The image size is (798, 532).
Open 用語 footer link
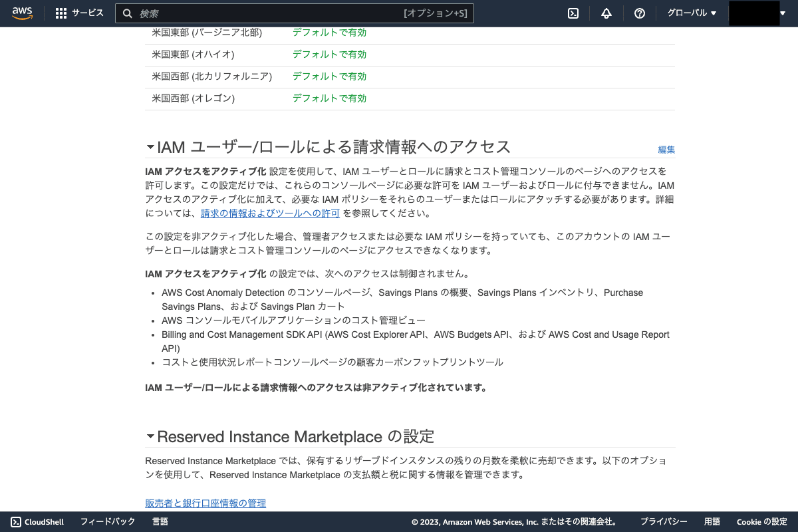tap(712, 522)
